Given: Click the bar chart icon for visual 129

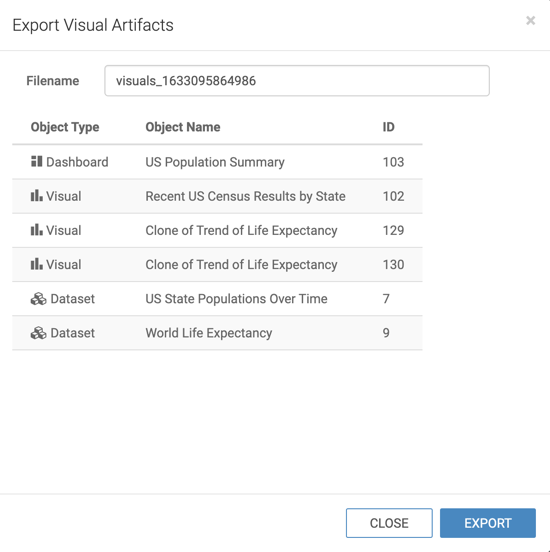Looking at the screenshot, I should coord(37,230).
